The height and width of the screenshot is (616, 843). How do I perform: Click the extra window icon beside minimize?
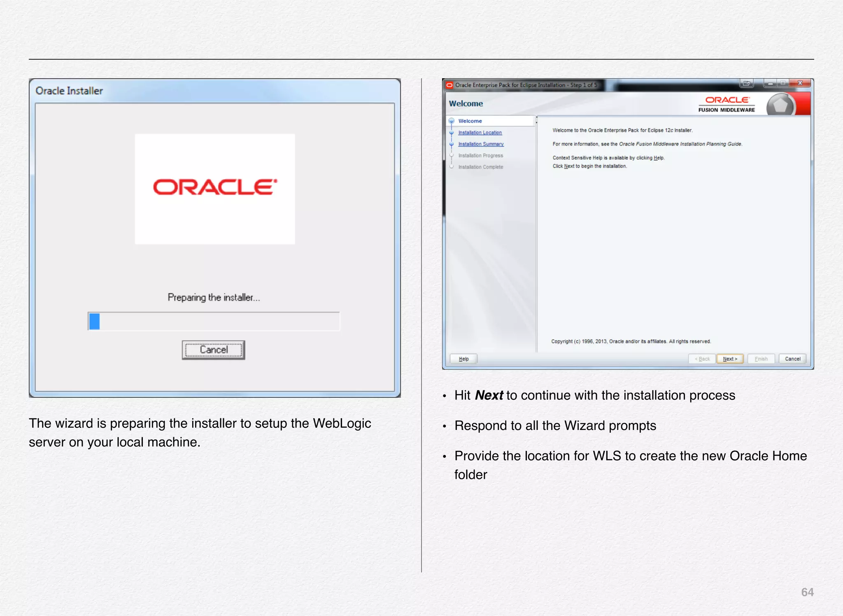point(746,83)
